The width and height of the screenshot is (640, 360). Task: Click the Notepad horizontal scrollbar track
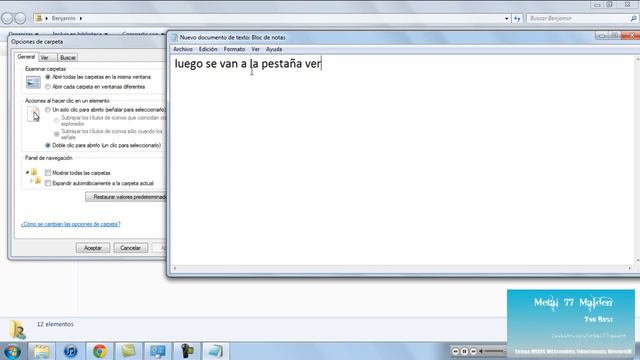(402, 269)
